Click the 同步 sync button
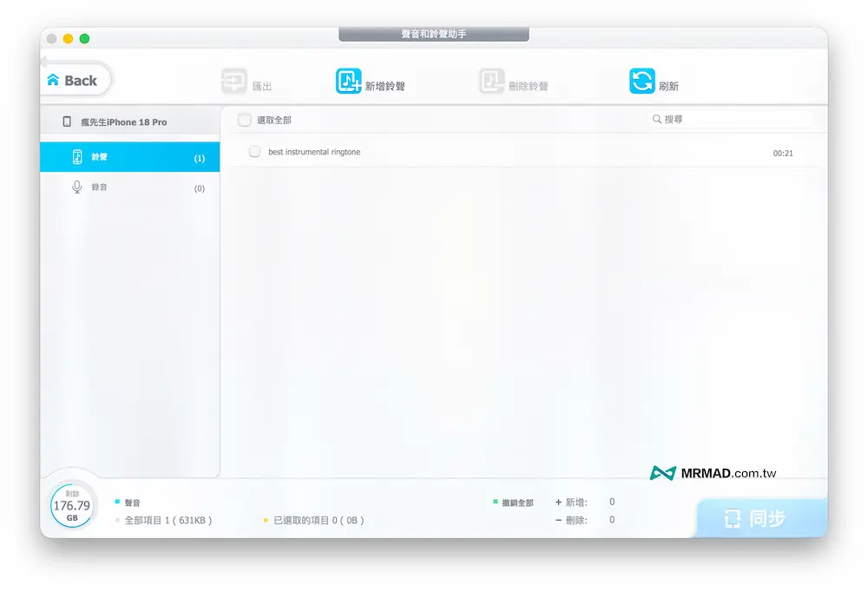 coord(761,518)
